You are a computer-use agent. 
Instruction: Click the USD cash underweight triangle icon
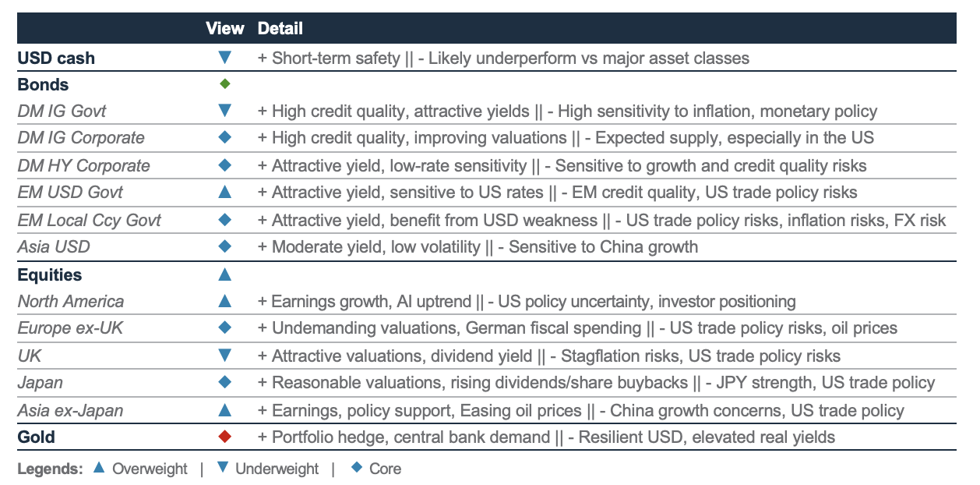click(x=225, y=57)
